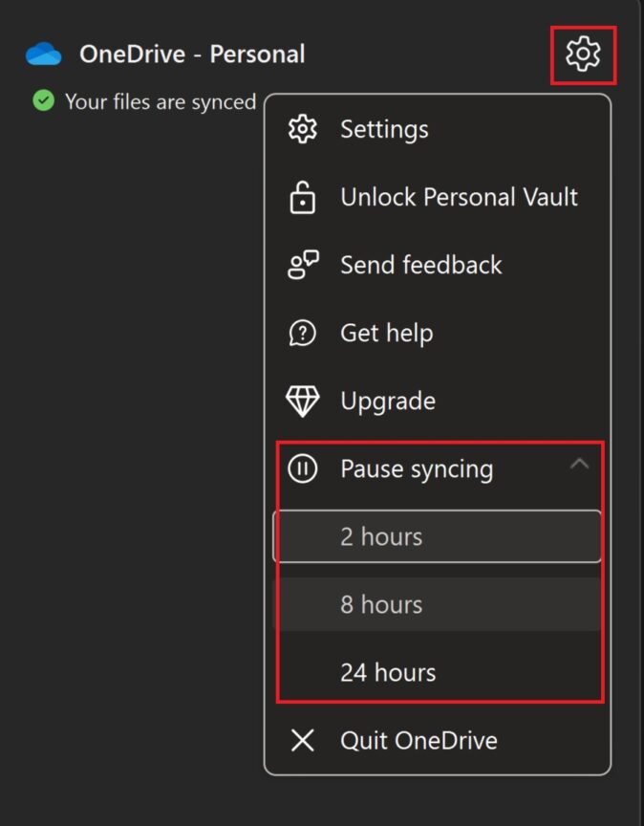This screenshot has width=644, height=826.
Task: Select the Settings menu entry
Action: click(x=383, y=129)
